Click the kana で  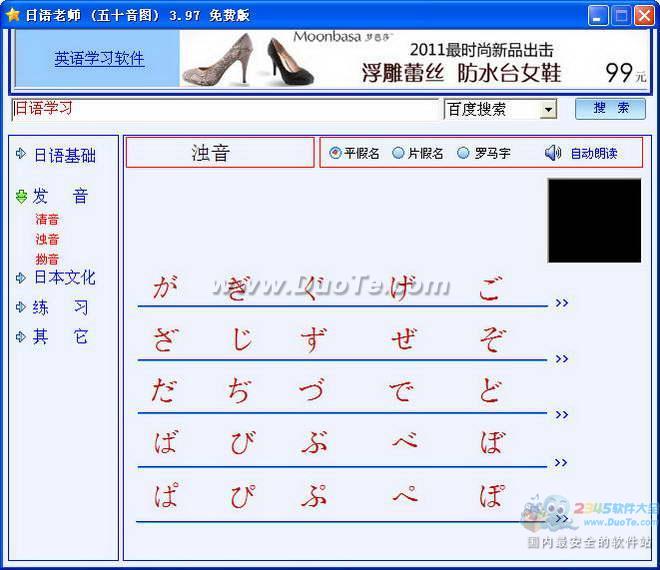pyautogui.click(x=402, y=392)
